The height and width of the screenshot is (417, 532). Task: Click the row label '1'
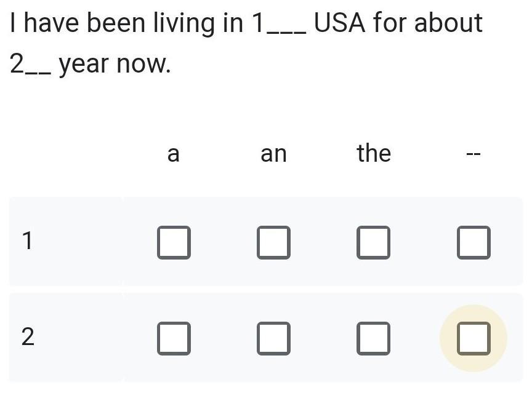(26, 241)
